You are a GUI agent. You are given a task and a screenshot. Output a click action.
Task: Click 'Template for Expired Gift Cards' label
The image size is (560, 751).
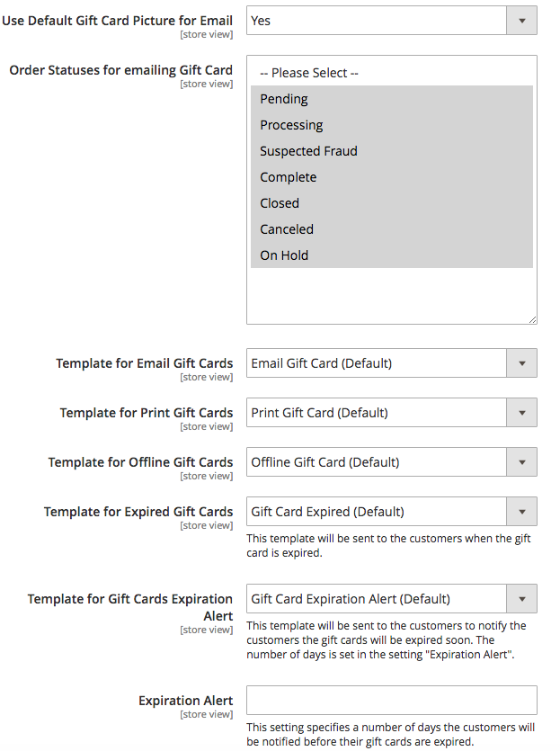[138, 512]
